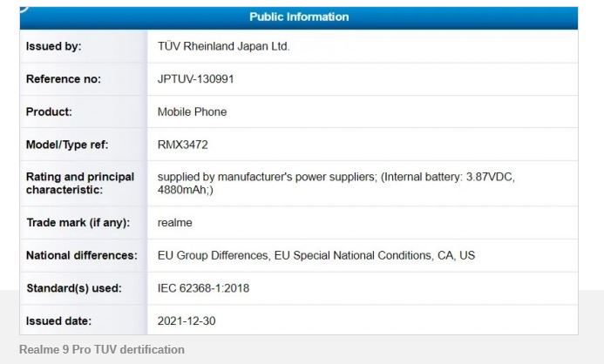
Task: Select the issued date 2021-12-30
Action: click(x=187, y=321)
